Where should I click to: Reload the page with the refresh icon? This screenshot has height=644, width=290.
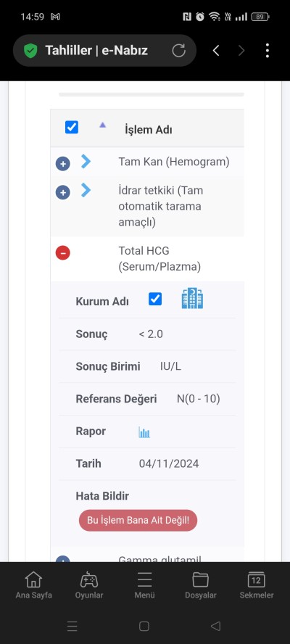tap(178, 51)
